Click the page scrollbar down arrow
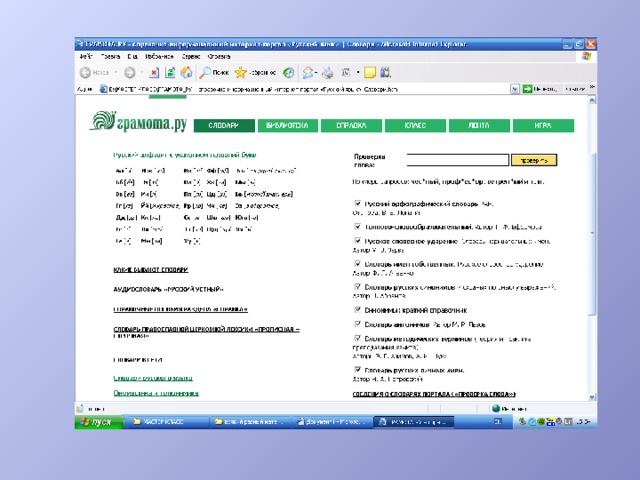 coord(592,396)
